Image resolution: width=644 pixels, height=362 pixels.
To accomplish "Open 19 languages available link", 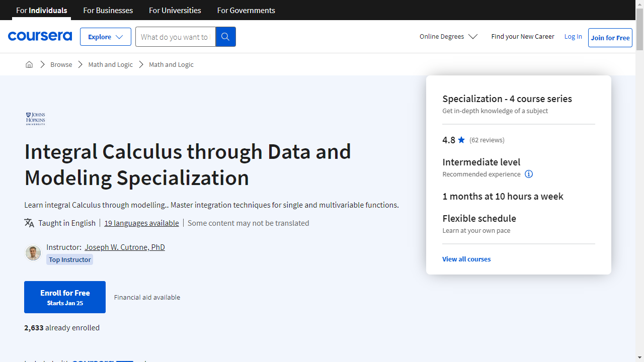I will point(141,223).
